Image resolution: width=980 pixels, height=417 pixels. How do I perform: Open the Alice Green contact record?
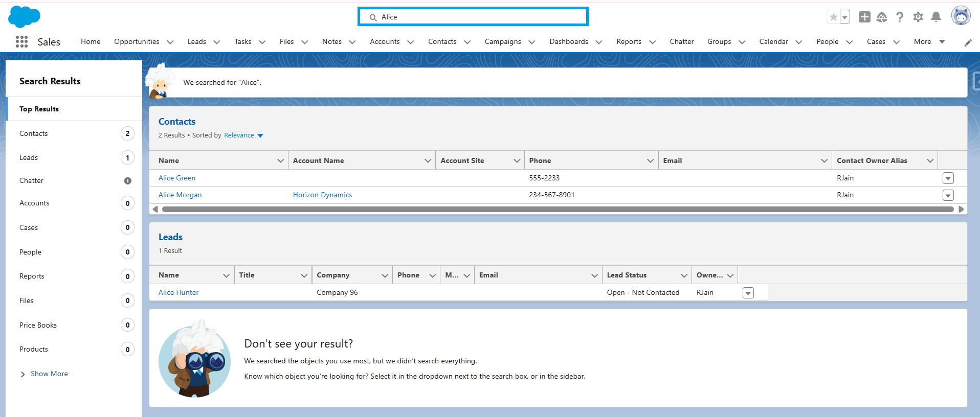tap(177, 178)
